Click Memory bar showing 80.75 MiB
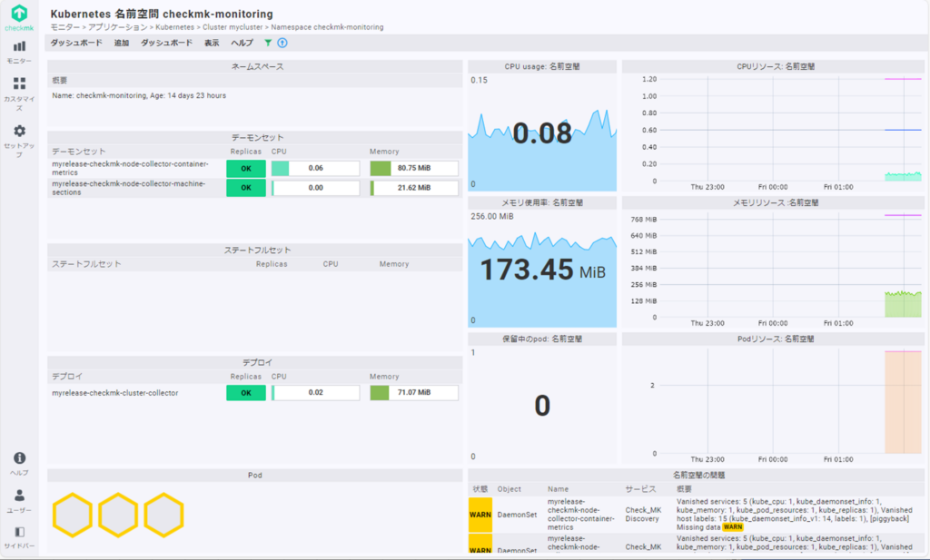Image resolution: width=930 pixels, height=560 pixels. tap(414, 168)
